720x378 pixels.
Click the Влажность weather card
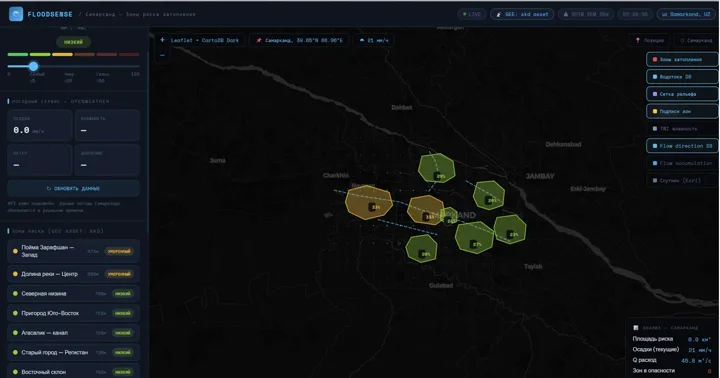(x=107, y=125)
